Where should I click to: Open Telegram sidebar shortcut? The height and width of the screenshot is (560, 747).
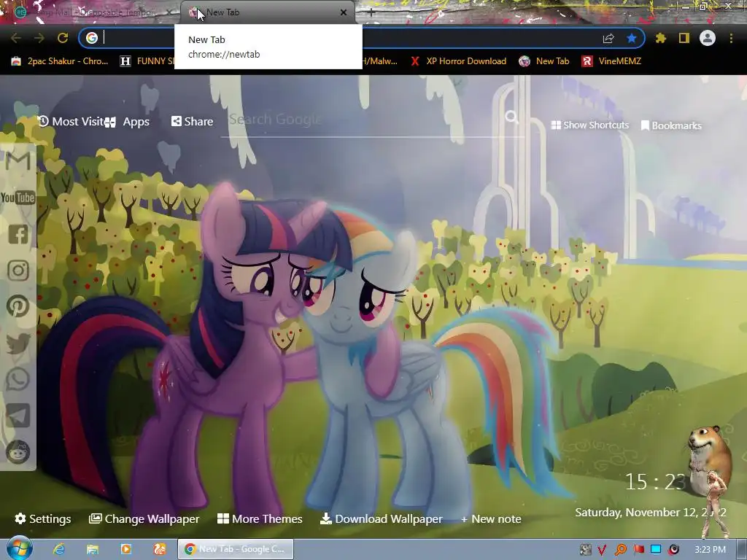point(18,416)
